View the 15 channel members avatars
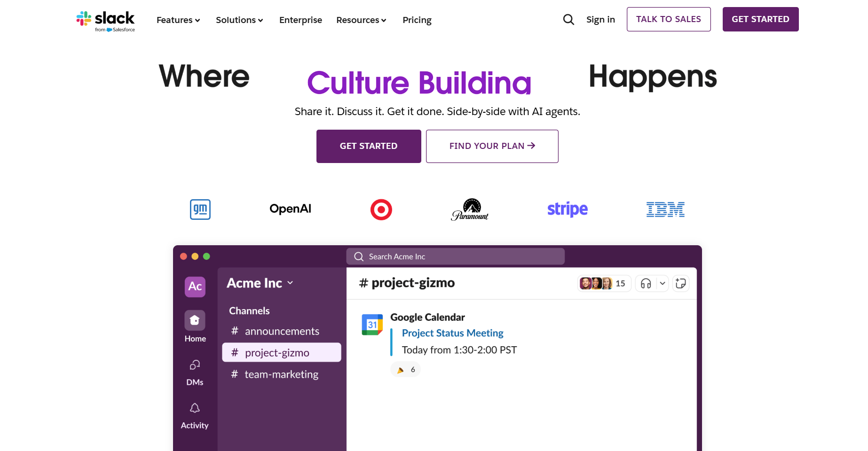Image resolution: width=868 pixels, height=451 pixels. [604, 283]
